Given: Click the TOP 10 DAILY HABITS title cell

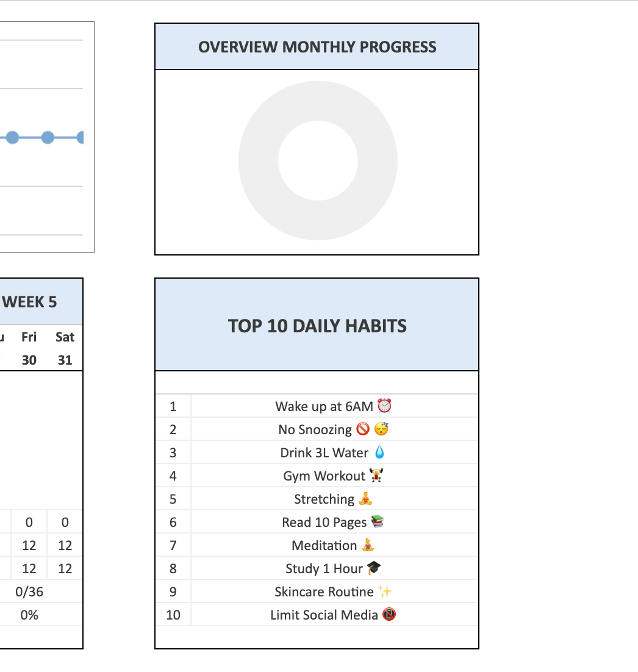Looking at the screenshot, I should (317, 326).
